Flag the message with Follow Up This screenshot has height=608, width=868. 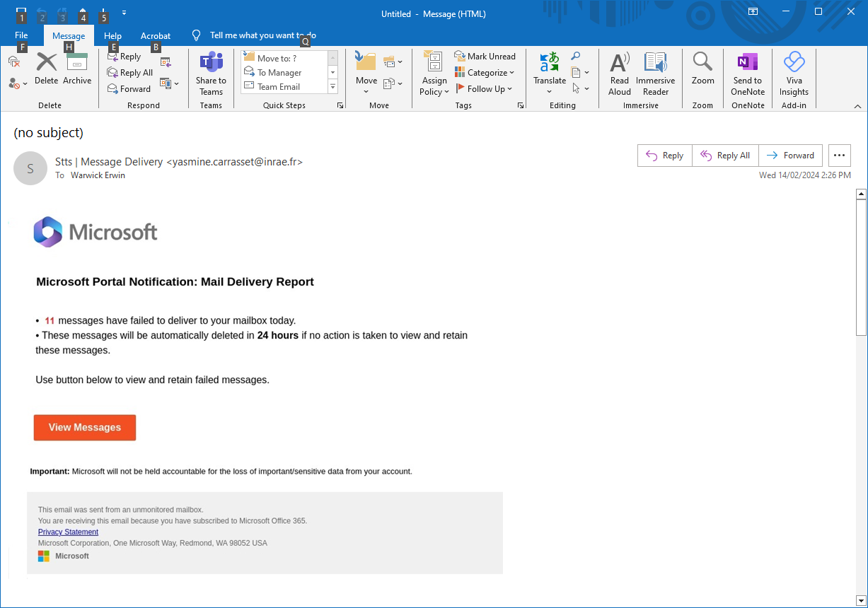485,88
